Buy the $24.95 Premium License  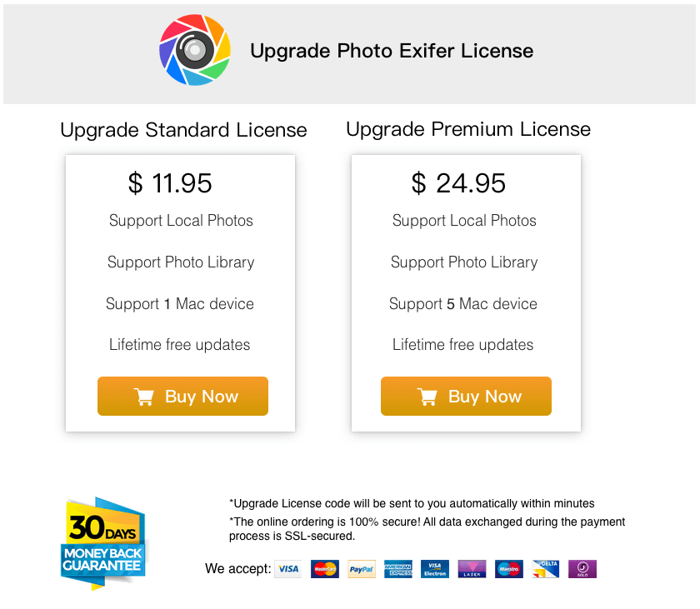(x=466, y=396)
